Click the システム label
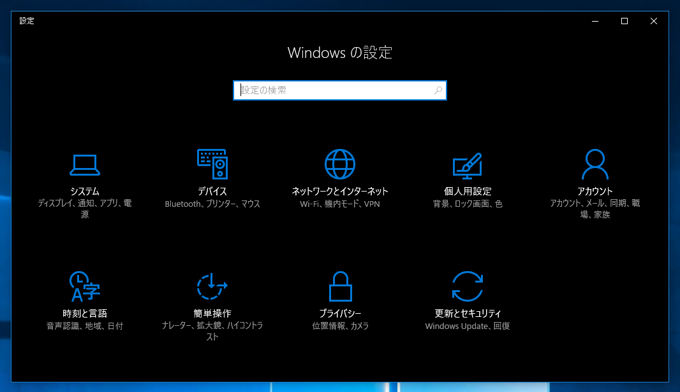Image resolution: width=680 pixels, height=392 pixels. pyautogui.click(x=85, y=191)
